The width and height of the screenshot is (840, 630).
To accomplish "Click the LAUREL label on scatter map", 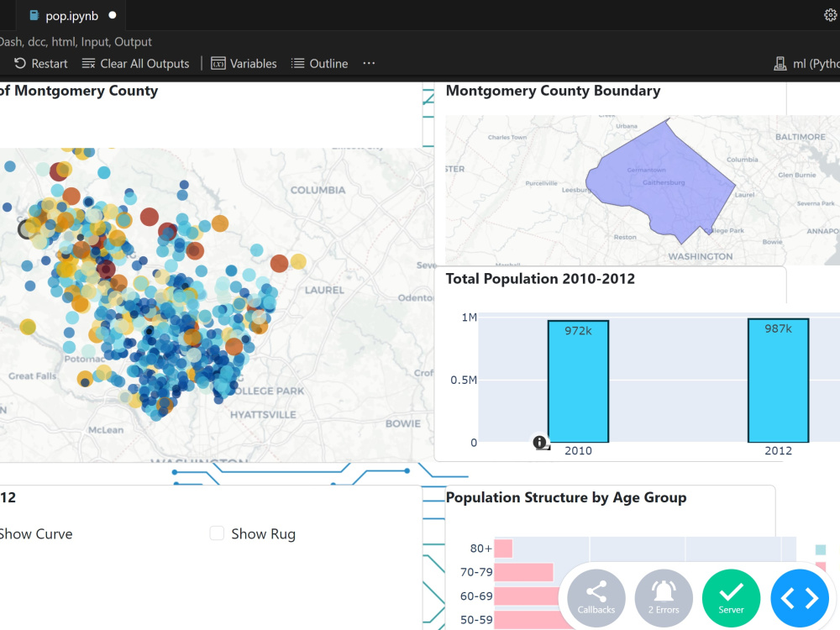I will [x=324, y=290].
